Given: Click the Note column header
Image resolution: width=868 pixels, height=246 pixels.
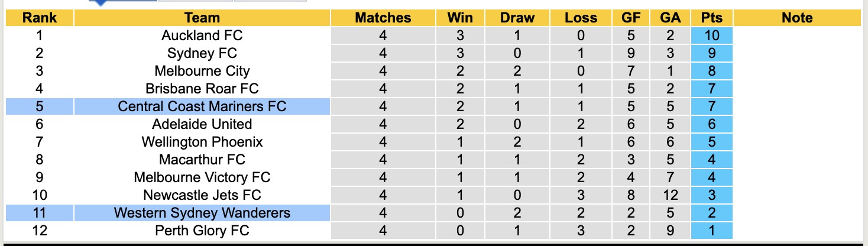Looking at the screenshot, I should point(797,18).
